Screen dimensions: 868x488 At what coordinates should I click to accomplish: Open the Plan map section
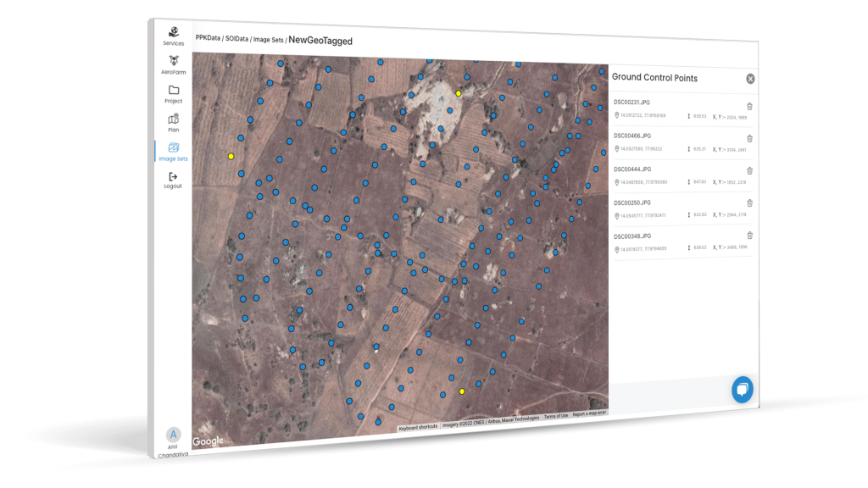pyautogui.click(x=174, y=123)
